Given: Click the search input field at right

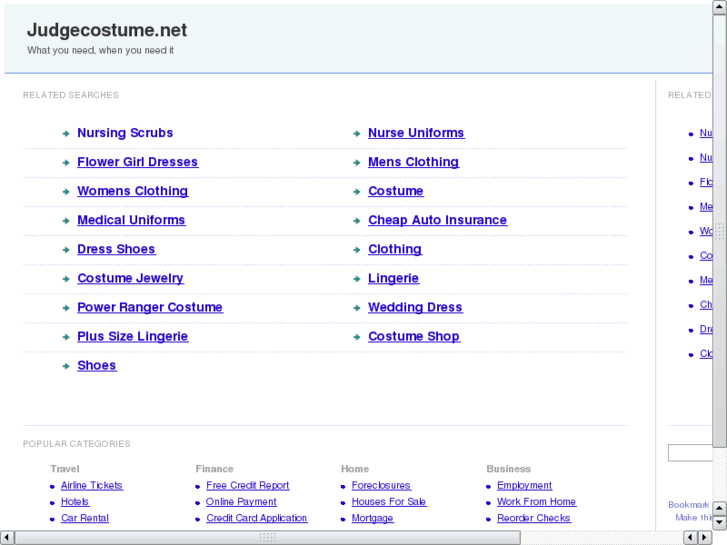Looking at the screenshot, I should 690,453.
